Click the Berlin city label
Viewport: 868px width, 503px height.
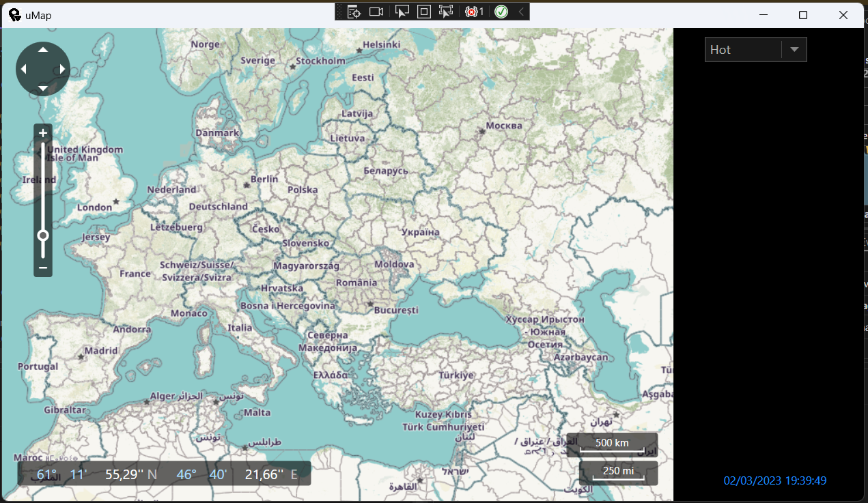point(264,179)
